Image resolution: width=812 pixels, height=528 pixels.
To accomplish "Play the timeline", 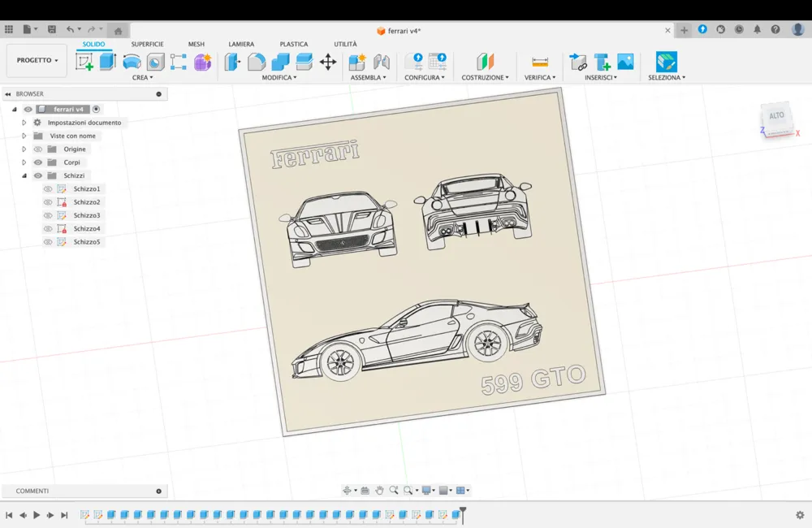I will click(x=37, y=515).
